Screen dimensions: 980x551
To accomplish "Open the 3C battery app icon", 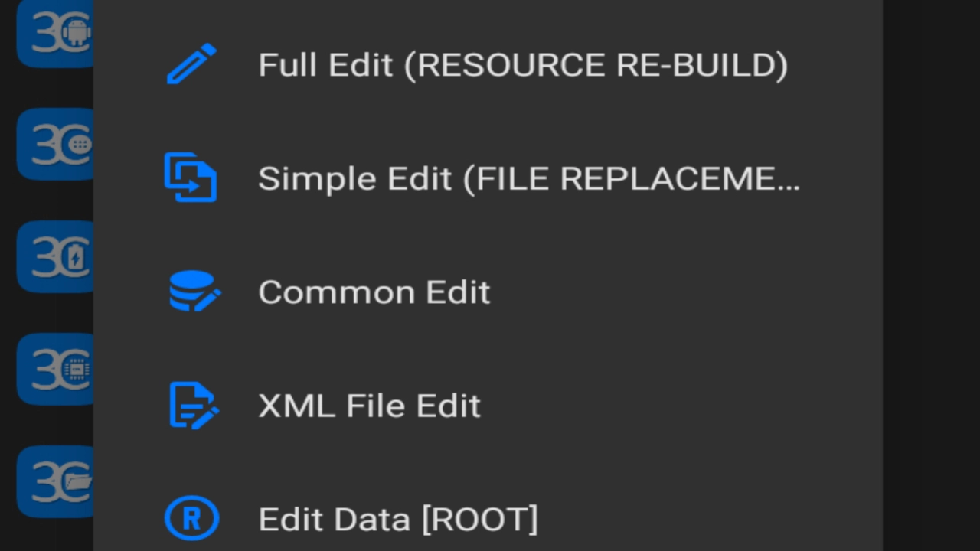I will coord(55,256).
